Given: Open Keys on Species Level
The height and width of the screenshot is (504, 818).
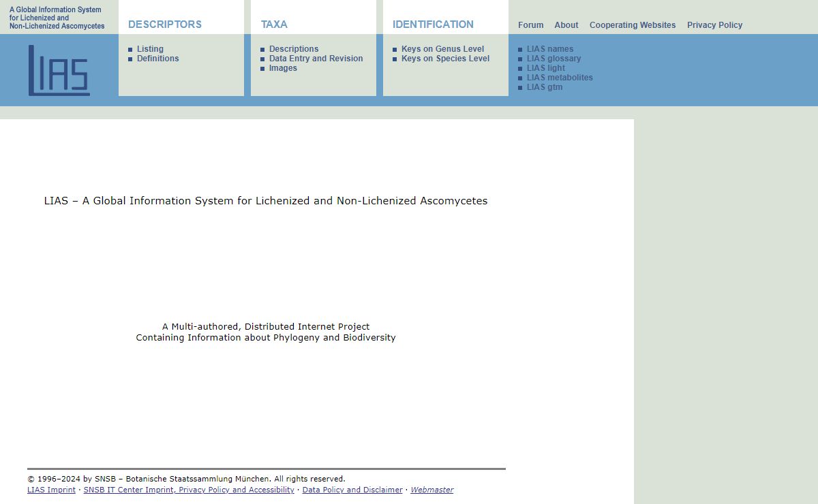Looking at the screenshot, I should point(446,59).
